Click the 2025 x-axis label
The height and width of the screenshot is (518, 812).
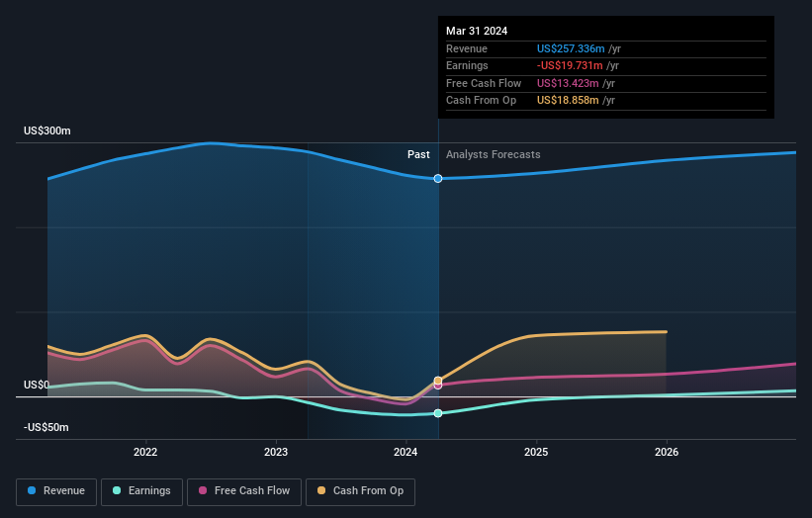click(536, 452)
